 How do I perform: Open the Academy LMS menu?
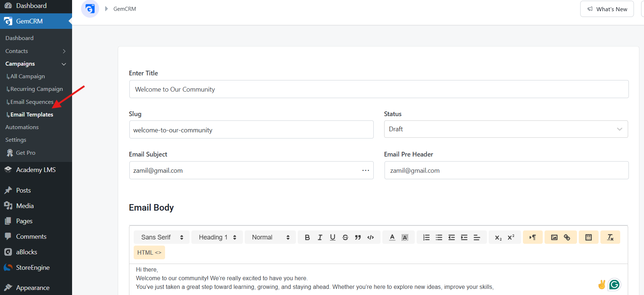pos(36,170)
